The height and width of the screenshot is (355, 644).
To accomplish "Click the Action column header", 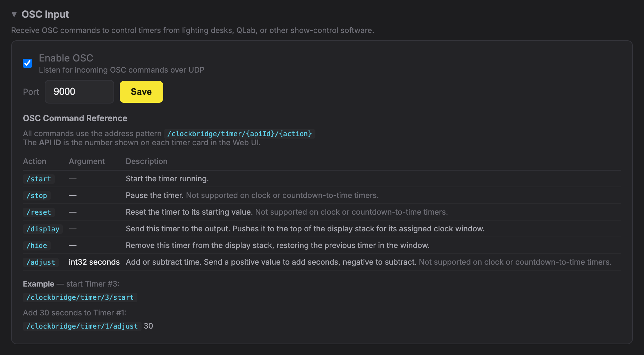I will tap(35, 161).
